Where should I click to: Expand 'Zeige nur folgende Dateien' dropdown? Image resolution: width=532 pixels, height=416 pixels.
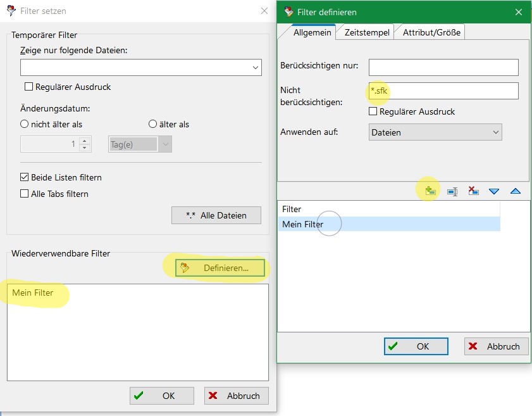256,68
